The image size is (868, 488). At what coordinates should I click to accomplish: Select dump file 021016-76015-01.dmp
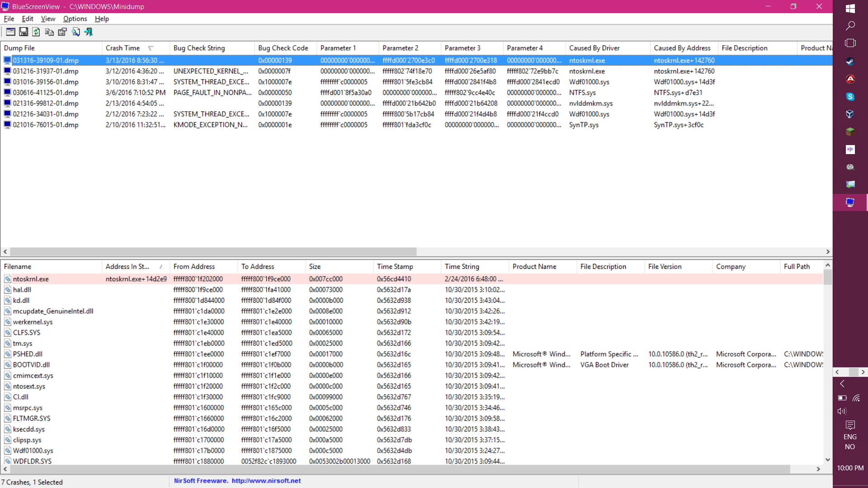pos(46,125)
